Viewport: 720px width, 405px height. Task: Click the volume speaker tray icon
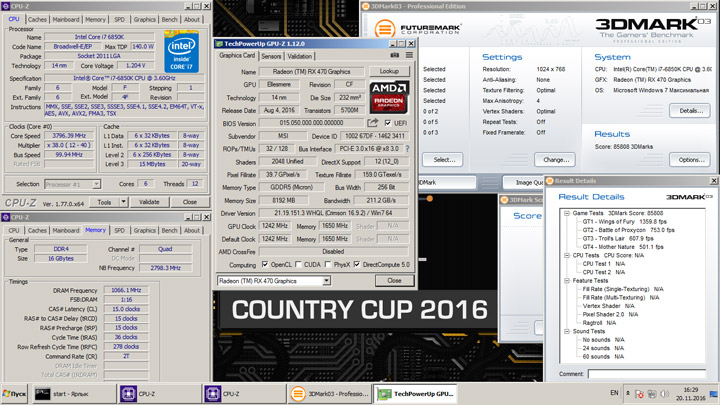click(x=664, y=394)
